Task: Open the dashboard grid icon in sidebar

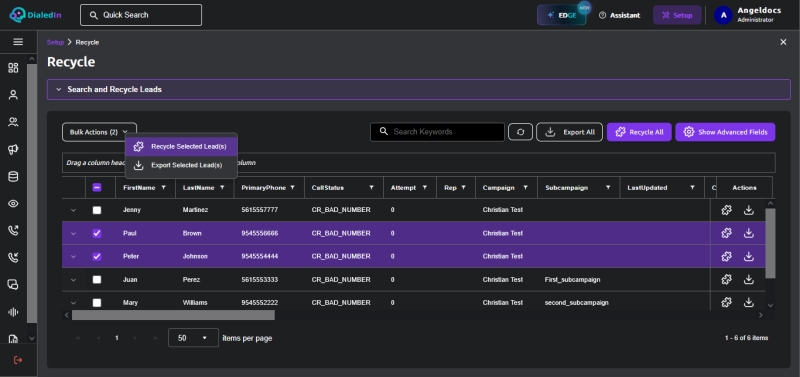Action: [x=13, y=68]
